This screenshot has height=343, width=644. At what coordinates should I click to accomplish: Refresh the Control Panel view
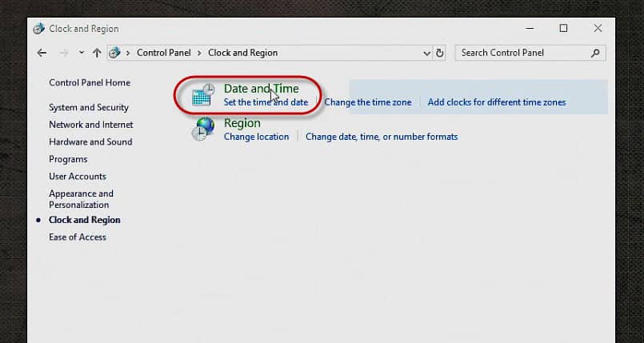pos(439,54)
